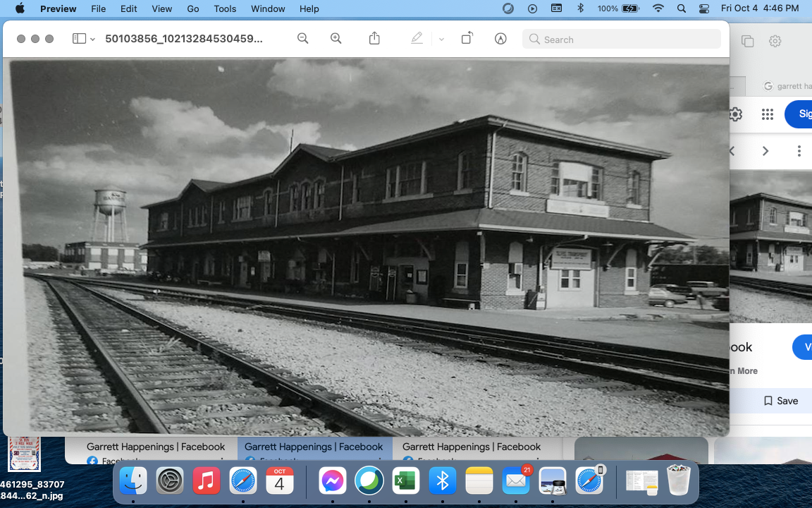The width and height of the screenshot is (812, 508).
Task: Open the Trash in the Dock
Action: point(678,480)
